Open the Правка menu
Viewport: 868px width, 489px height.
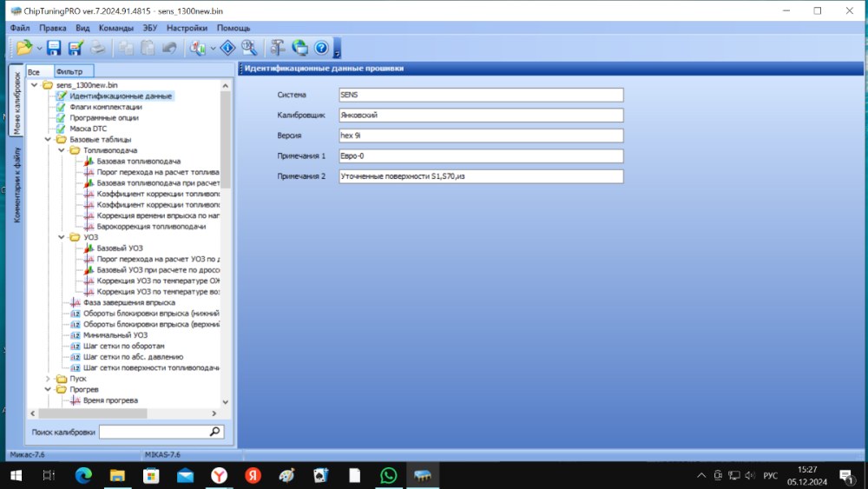(53, 28)
